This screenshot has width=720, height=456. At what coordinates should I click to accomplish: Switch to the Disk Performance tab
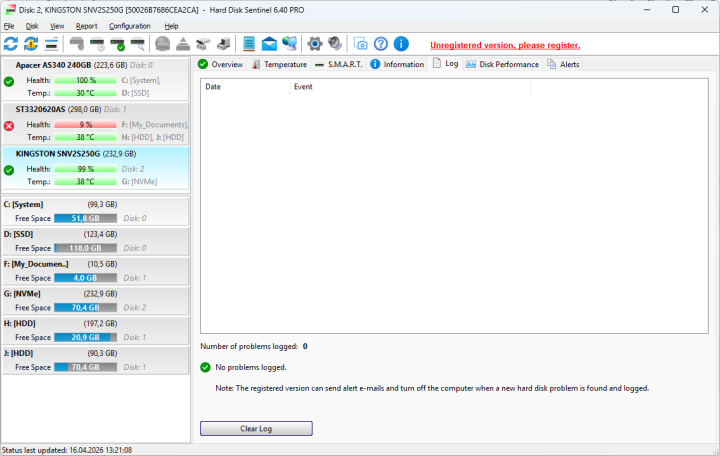point(502,64)
